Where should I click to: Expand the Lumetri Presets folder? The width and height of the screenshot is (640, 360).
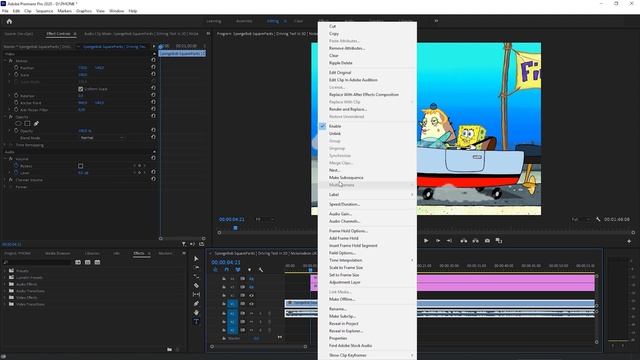point(5,278)
